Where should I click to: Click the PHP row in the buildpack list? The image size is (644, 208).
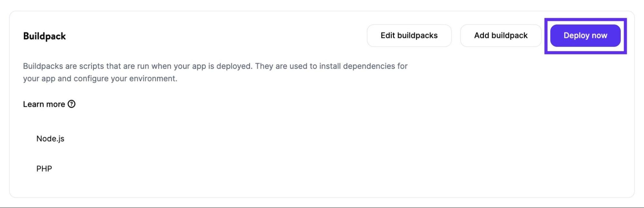point(44,168)
